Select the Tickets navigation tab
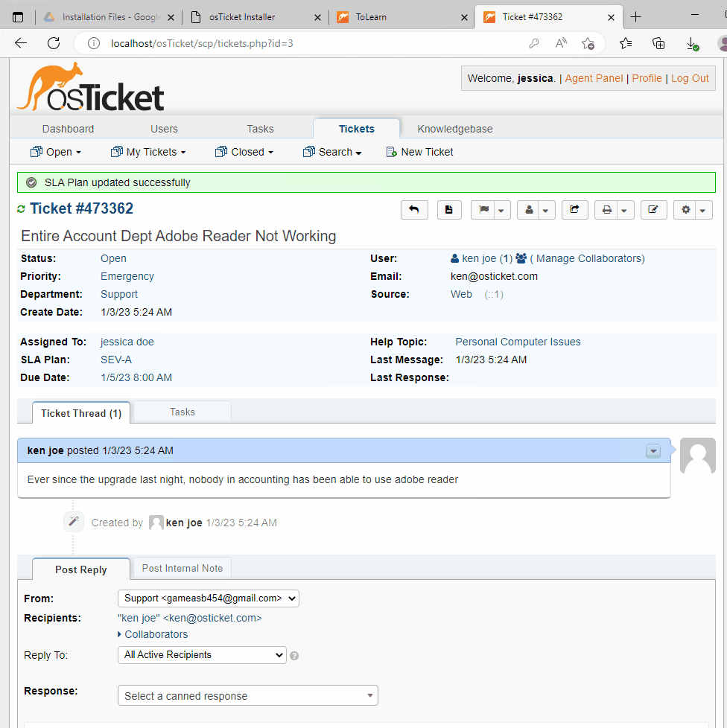727x728 pixels. [356, 129]
